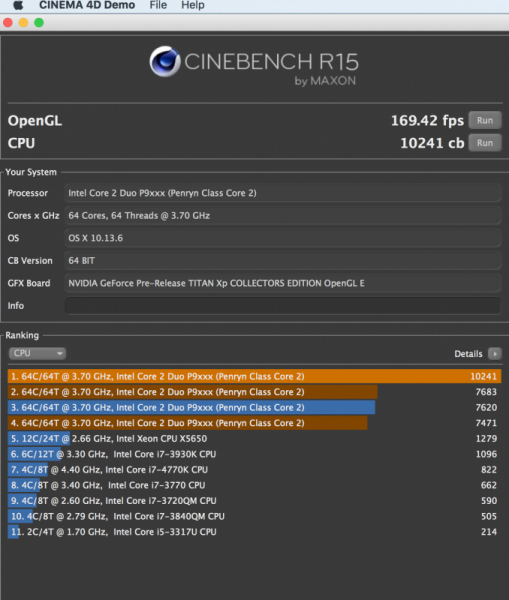Click the 169.42 fps OpenGL score
Viewport: 509px width, 600px height.
pos(427,121)
